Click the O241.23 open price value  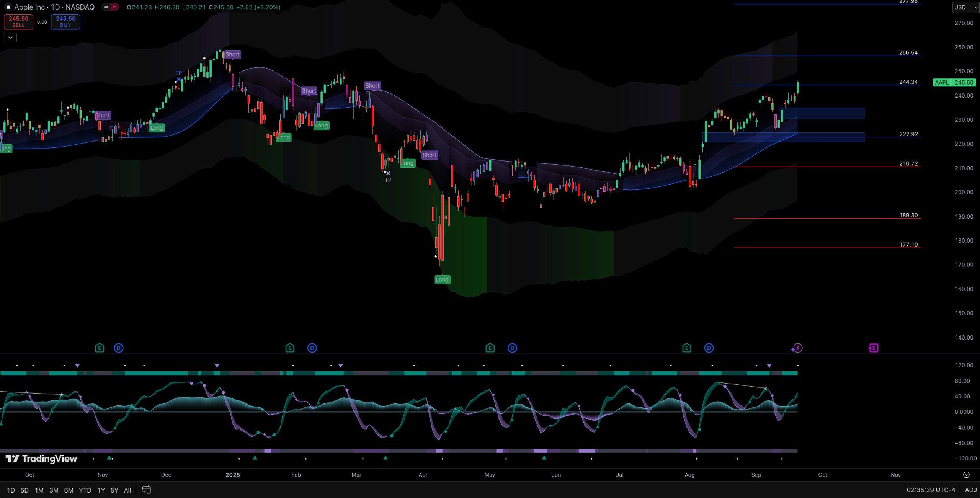[139, 7]
